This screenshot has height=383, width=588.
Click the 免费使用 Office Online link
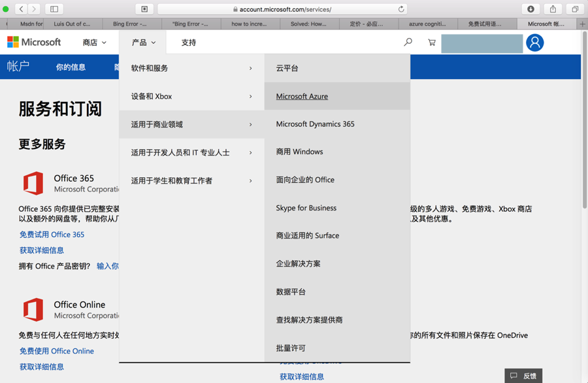coord(57,351)
